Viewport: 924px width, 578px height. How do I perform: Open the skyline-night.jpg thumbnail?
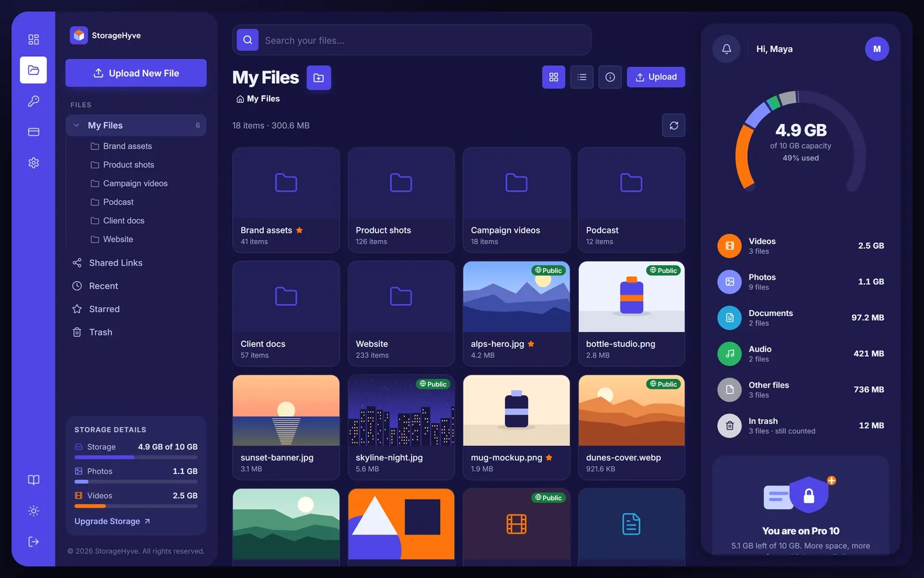click(401, 410)
